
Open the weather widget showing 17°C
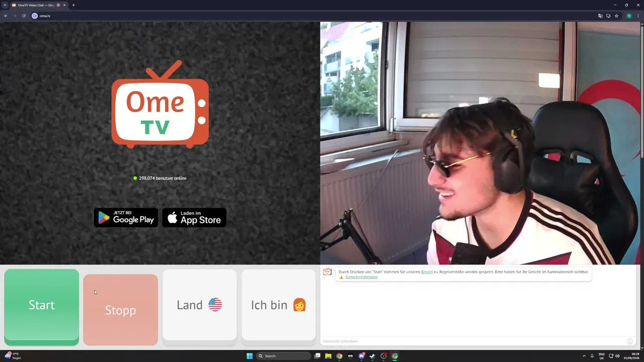(13, 356)
